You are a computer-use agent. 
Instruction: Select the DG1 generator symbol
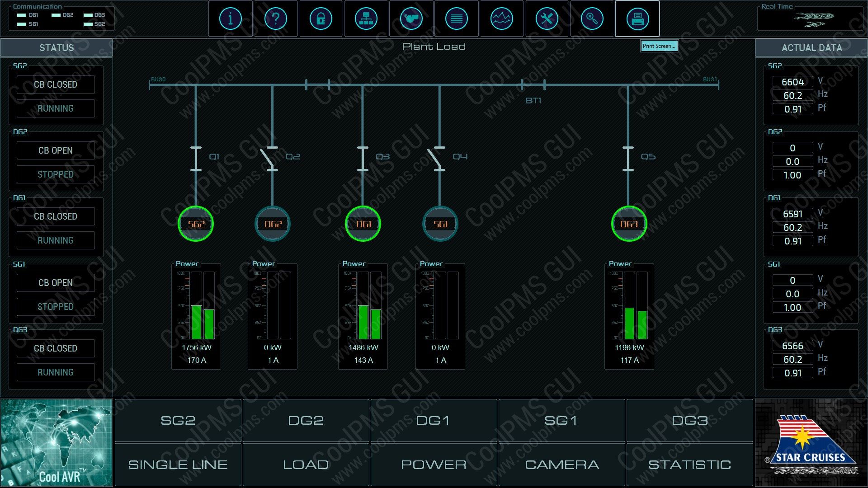(363, 224)
